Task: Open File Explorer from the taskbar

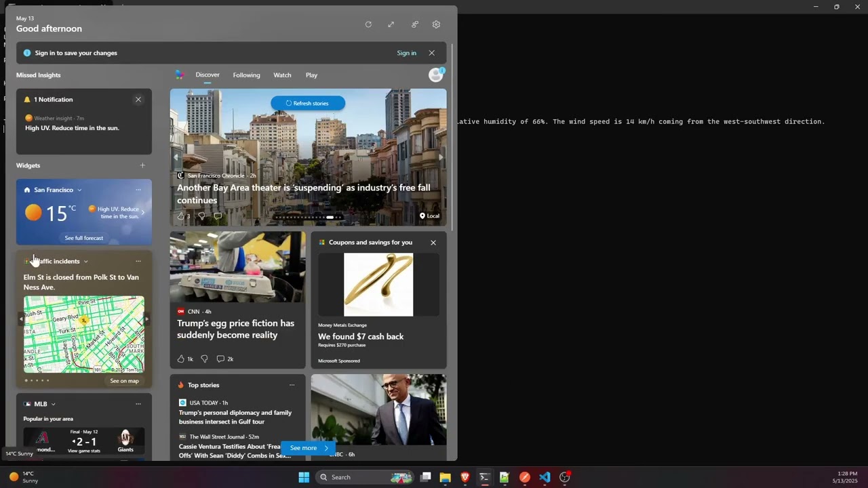Action: (445, 477)
